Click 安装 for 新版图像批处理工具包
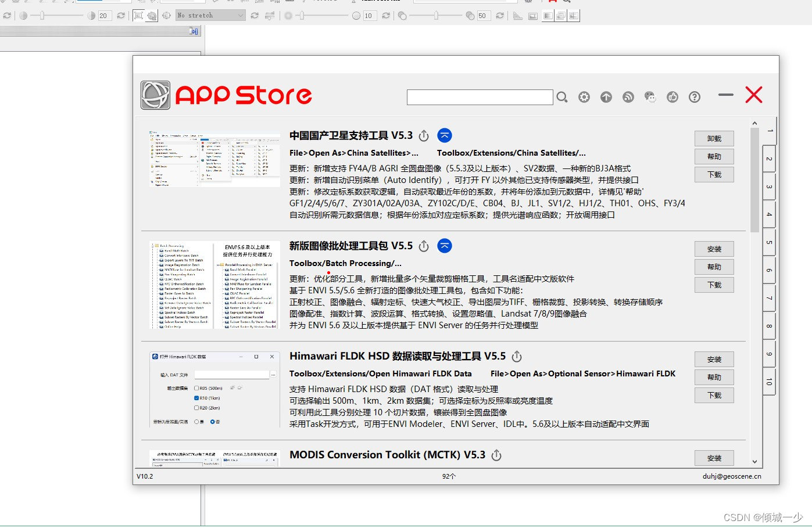 714,249
